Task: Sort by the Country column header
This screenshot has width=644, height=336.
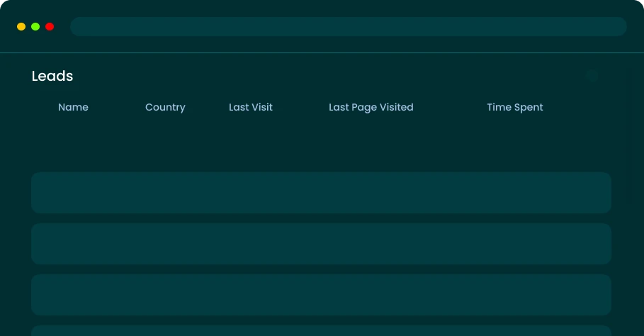Action: [x=165, y=107]
